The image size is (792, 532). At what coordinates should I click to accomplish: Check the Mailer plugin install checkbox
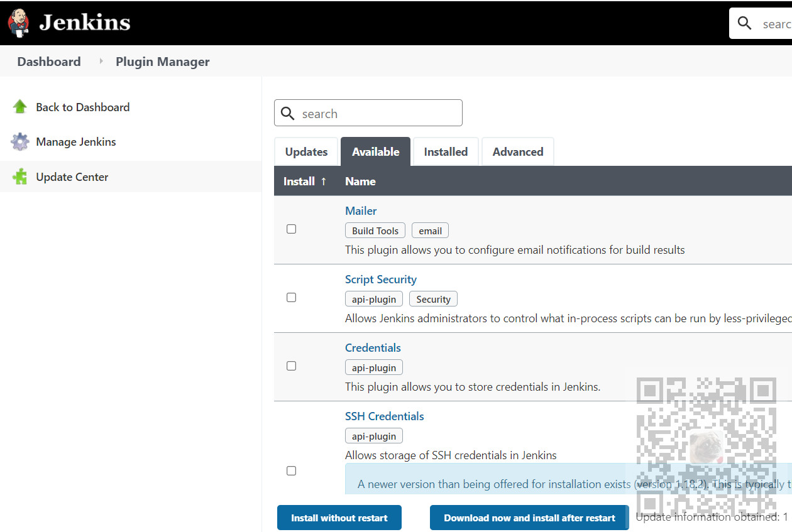(x=291, y=229)
